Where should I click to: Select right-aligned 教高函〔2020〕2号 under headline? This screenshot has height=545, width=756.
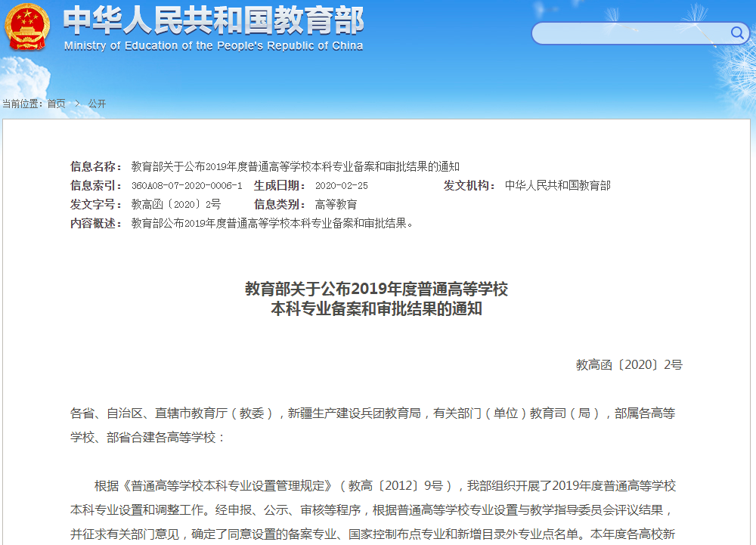click(629, 365)
